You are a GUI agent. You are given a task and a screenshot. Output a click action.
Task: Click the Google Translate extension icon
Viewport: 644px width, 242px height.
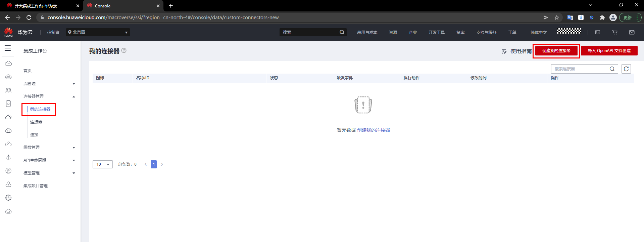pyautogui.click(x=570, y=17)
